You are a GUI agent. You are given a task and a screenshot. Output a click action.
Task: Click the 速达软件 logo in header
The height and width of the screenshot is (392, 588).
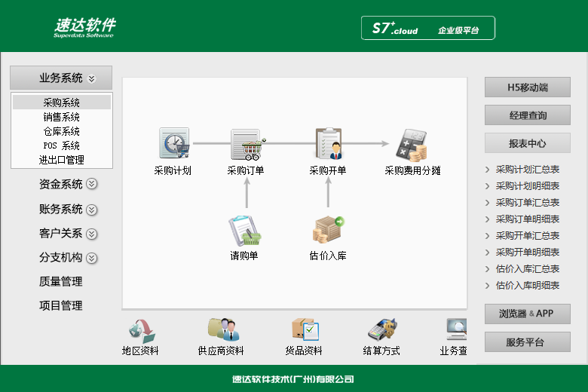coord(84,27)
